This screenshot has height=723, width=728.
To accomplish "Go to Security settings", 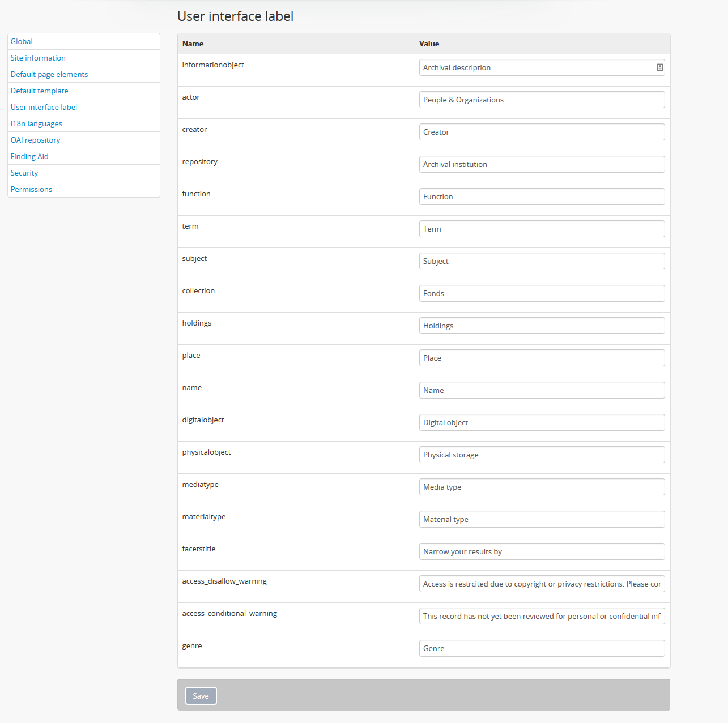I will 24,173.
